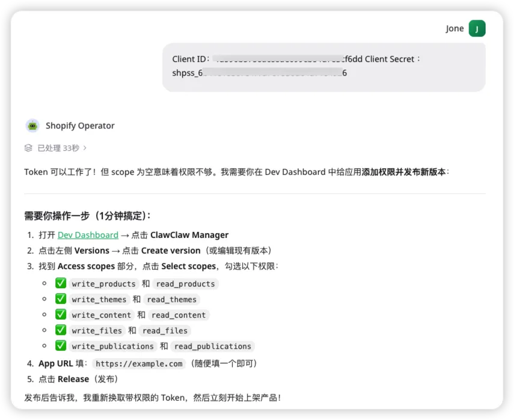Viewport: 514px width, 420px height.
Task: Click the green checkmark beside write_files
Action: pos(61,330)
